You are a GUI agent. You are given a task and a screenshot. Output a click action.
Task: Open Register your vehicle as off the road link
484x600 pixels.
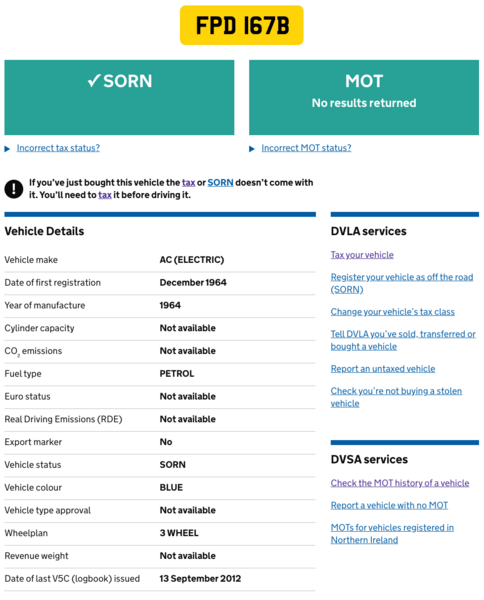[x=402, y=283]
